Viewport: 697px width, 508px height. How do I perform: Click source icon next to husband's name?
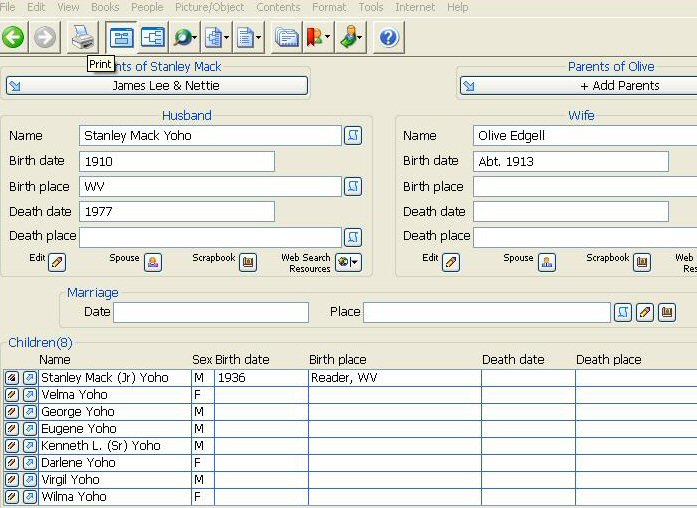(353, 135)
